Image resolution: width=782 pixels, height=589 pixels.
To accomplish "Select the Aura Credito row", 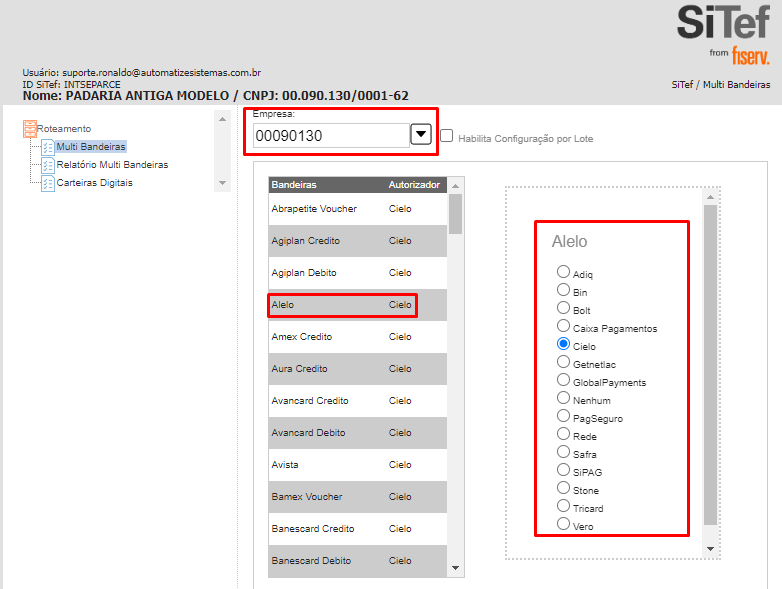I will pyautogui.click(x=358, y=369).
